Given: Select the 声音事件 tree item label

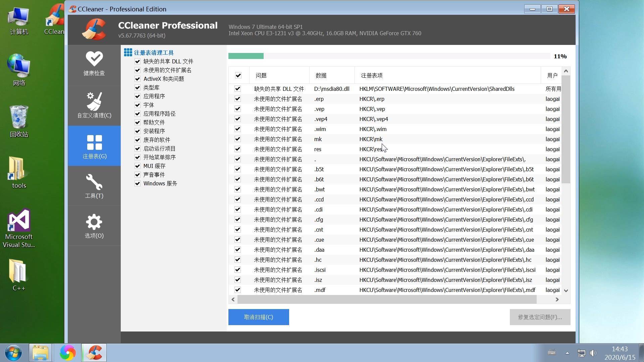Looking at the screenshot, I should click(154, 175).
